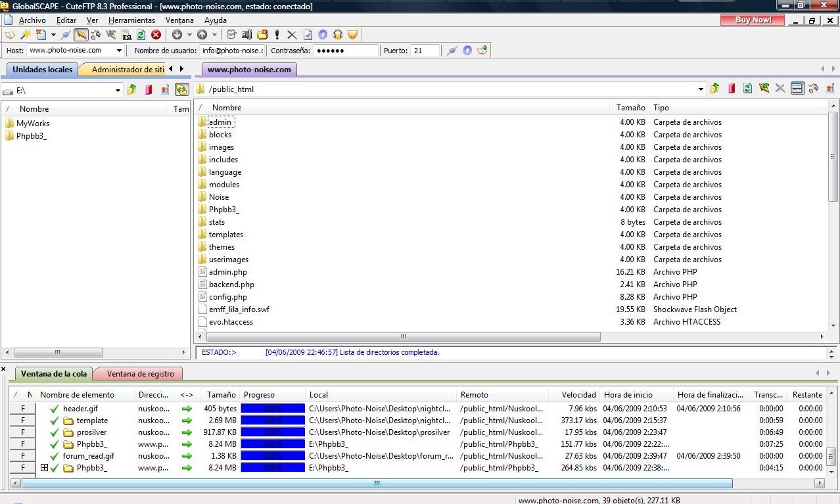The height and width of the screenshot is (504, 840).
Task: Click the refresh icon in remote pane toolbar
Action: [747, 89]
